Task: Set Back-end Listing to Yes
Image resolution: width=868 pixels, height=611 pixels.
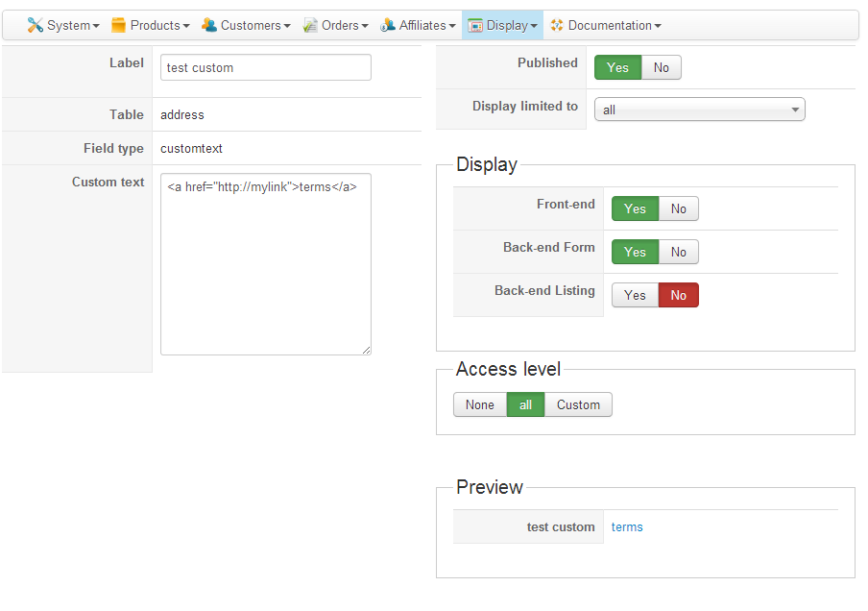Action: (x=635, y=295)
